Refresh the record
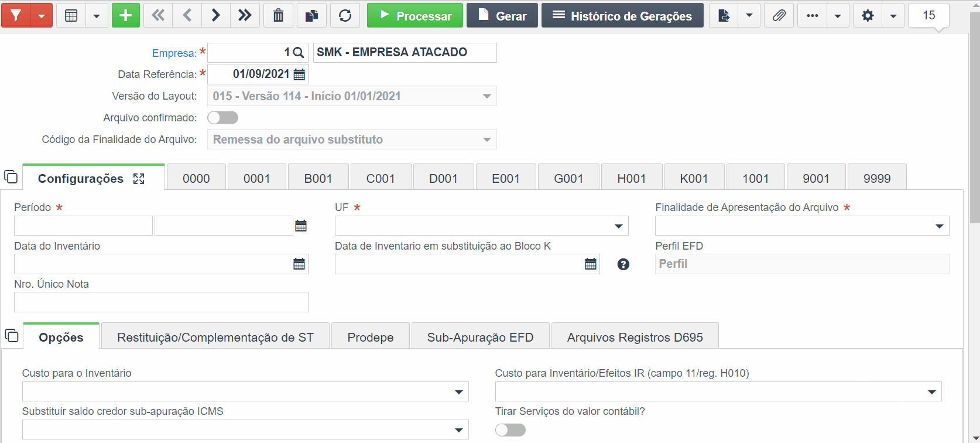Image resolution: width=980 pixels, height=443 pixels. point(345,15)
